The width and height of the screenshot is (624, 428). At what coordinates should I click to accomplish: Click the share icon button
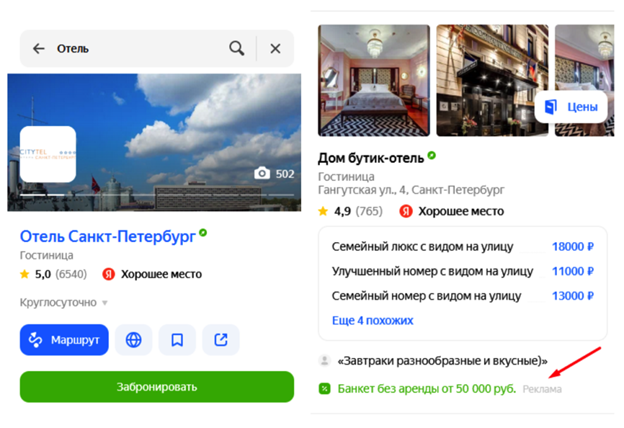click(221, 340)
